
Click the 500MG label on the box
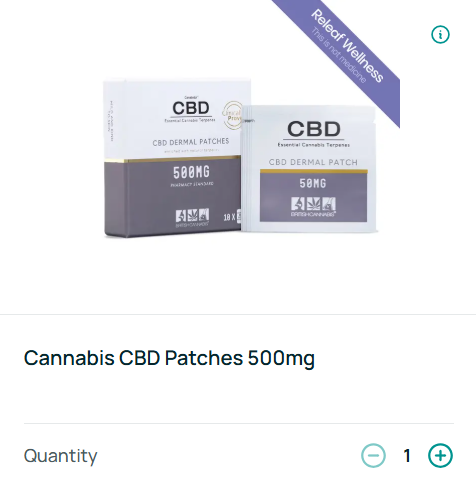pos(191,172)
